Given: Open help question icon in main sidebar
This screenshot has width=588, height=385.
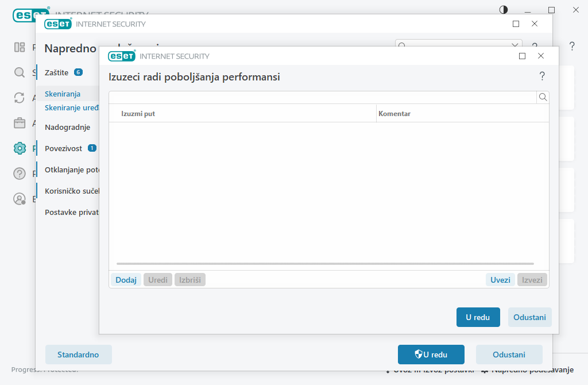Looking at the screenshot, I should 20,174.
